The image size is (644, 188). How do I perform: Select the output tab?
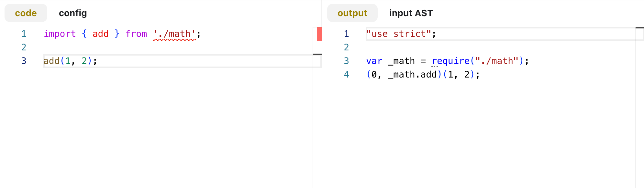click(352, 13)
